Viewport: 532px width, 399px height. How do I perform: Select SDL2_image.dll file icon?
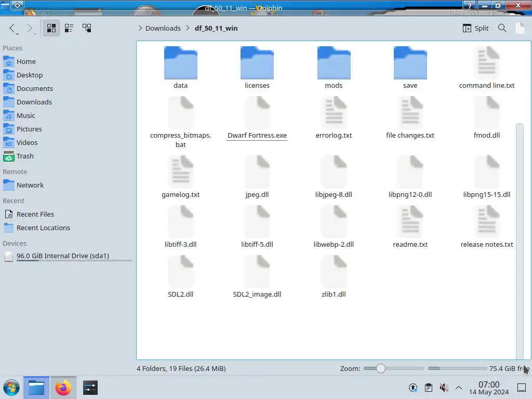[x=257, y=271]
